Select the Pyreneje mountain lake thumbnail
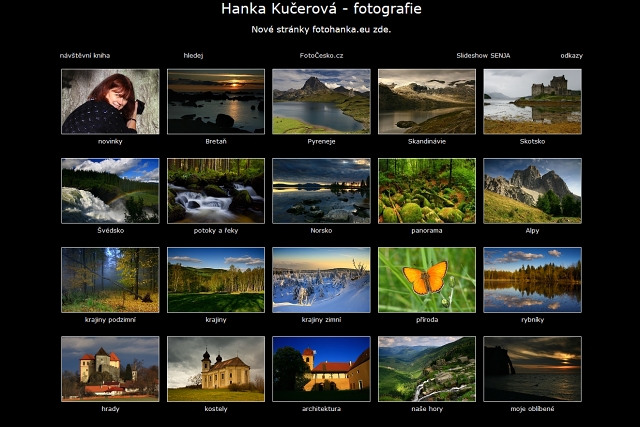The width and height of the screenshot is (640, 427). click(321, 101)
